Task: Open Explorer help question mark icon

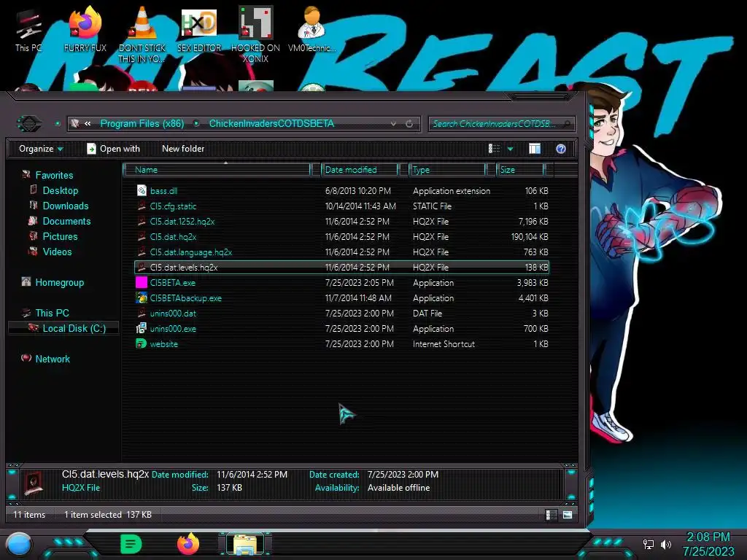Action: [561, 149]
